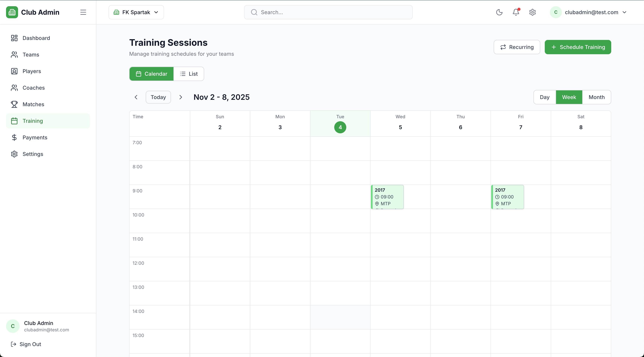Screen dimensions: 644x357
Task: Click the settings gear icon in the header
Action: coord(532,12)
